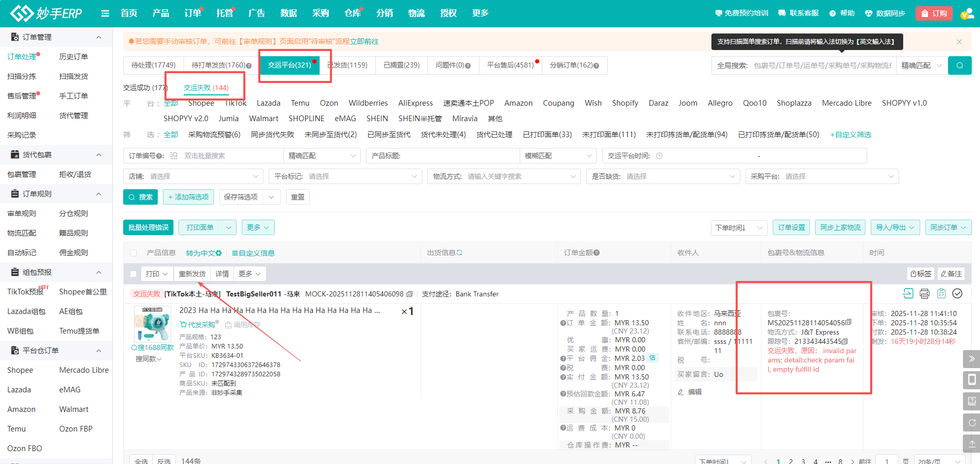Click the mobile phone icon in floating sidebar
980x464 pixels.
pyautogui.click(x=971, y=380)
